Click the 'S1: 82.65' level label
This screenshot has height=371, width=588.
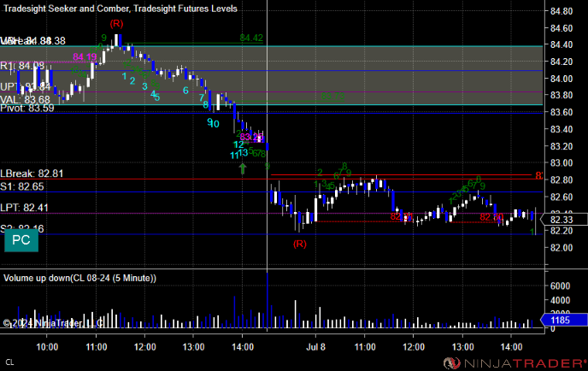point(22,186)
